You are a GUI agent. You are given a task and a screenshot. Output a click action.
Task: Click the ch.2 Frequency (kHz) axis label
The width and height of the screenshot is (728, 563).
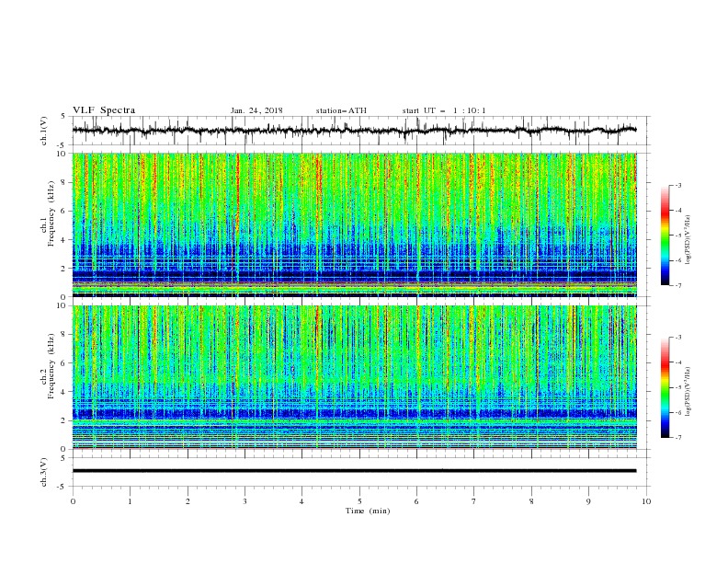pyautogui.click(x=47, y=366)
